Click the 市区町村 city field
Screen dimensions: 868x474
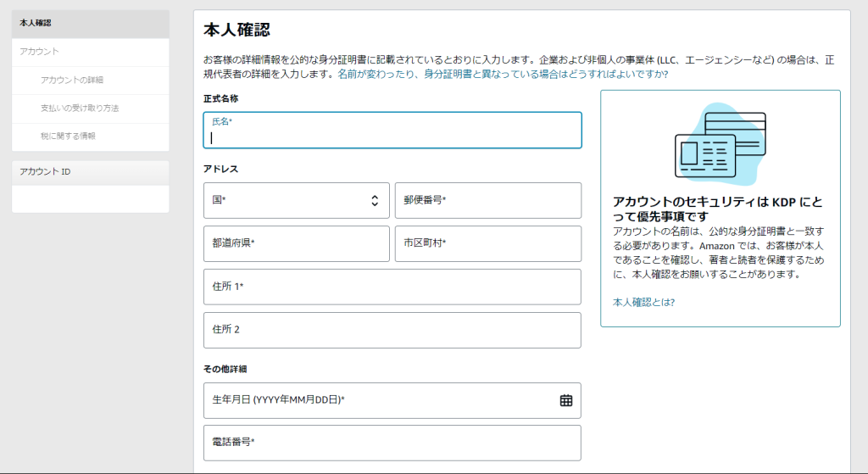[487, 243]
